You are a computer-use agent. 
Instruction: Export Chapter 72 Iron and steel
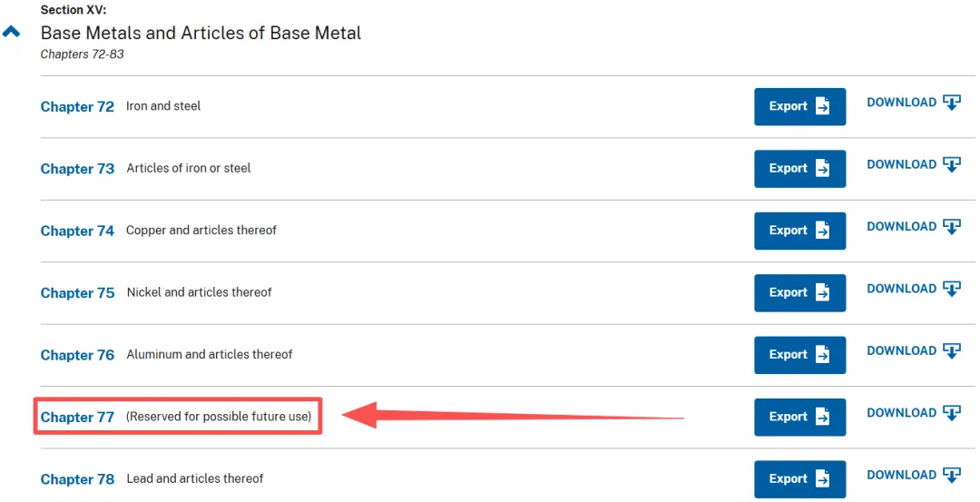[x=799, y=106]
